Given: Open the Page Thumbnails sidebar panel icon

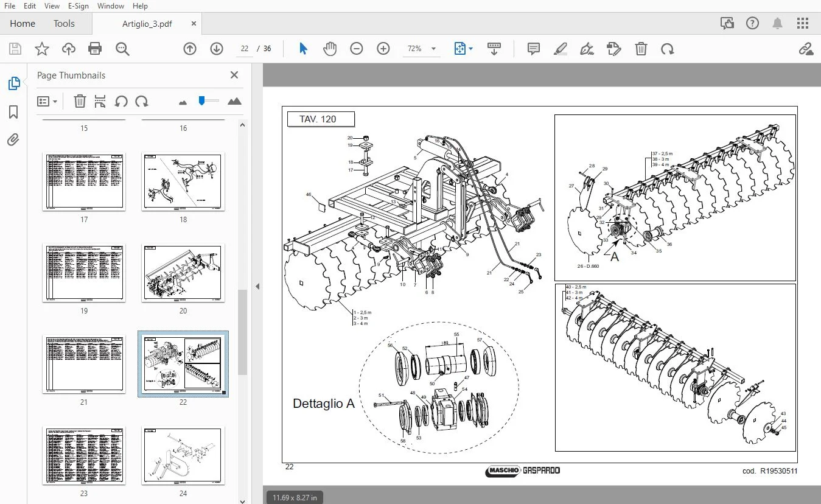Looking at the screenshot, I should (13, 83).
